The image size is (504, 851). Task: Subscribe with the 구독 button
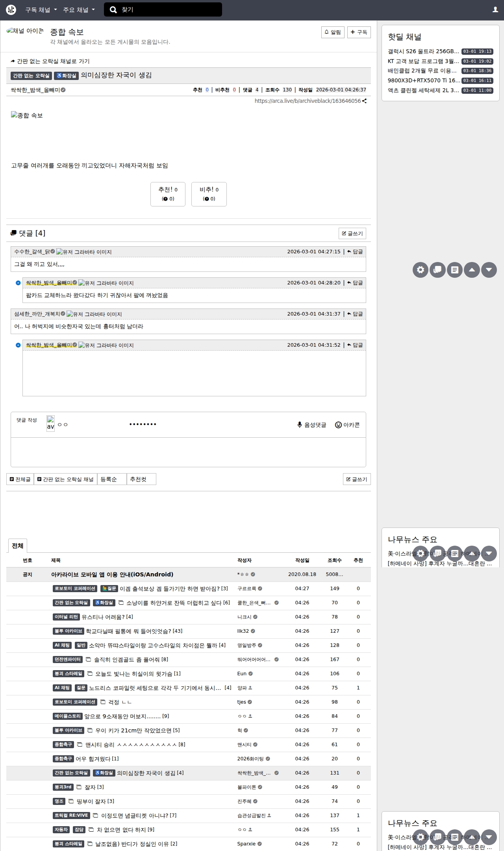pyautogui.click(x=359, y=32)
